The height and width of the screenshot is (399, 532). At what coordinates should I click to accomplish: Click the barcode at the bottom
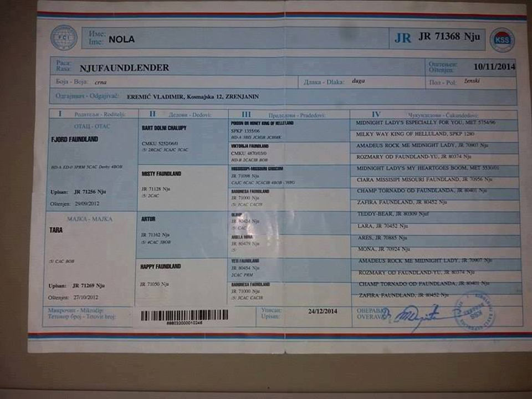click(184, 315)
